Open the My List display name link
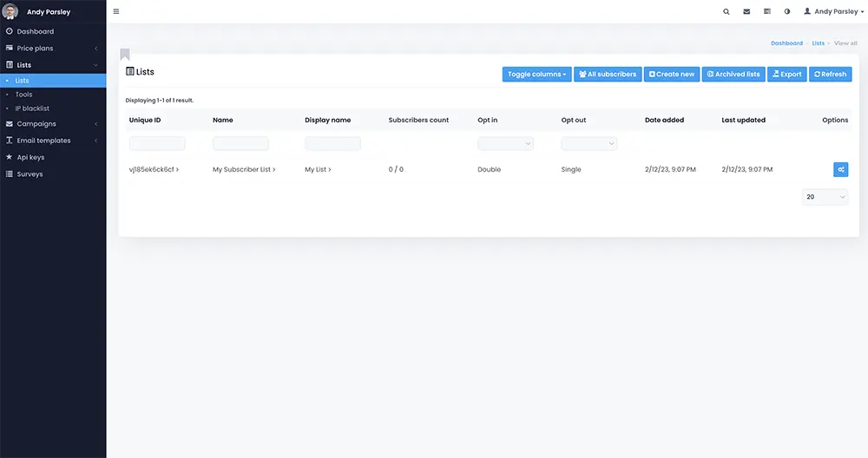Screen dimensions: 868x458 [x=318, y=169]
